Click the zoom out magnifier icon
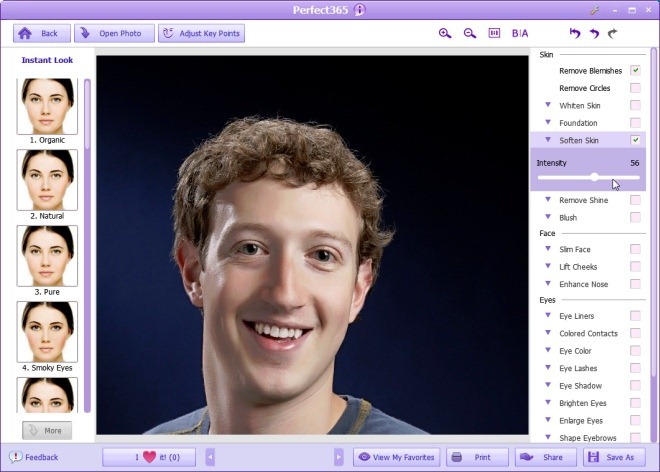 (x=470, y=33)
